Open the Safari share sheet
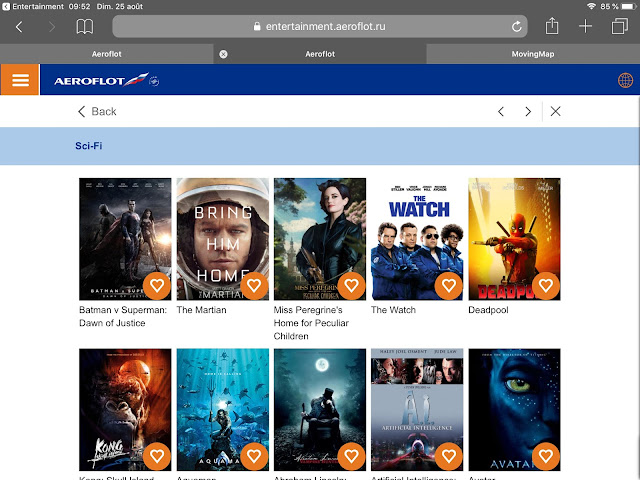 pos(552,26)
